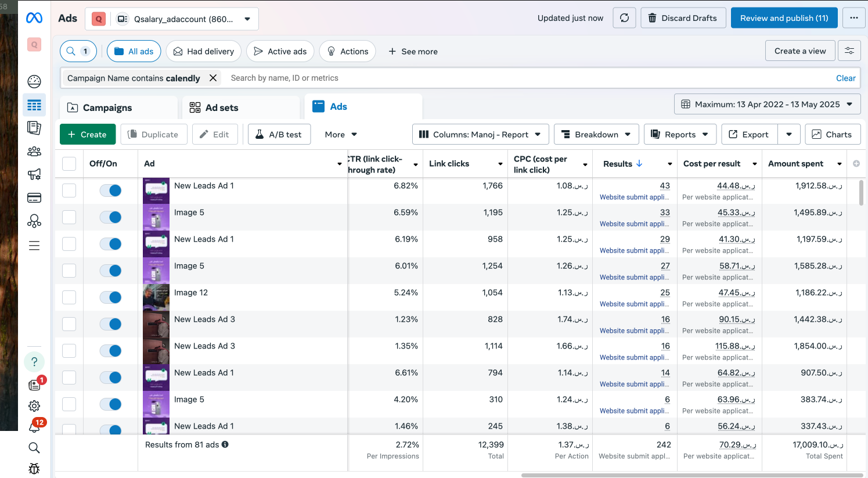This screenshot has width=868, height=478.
Task: Switch to the Ad sets tab
Action: click(221, 107)
